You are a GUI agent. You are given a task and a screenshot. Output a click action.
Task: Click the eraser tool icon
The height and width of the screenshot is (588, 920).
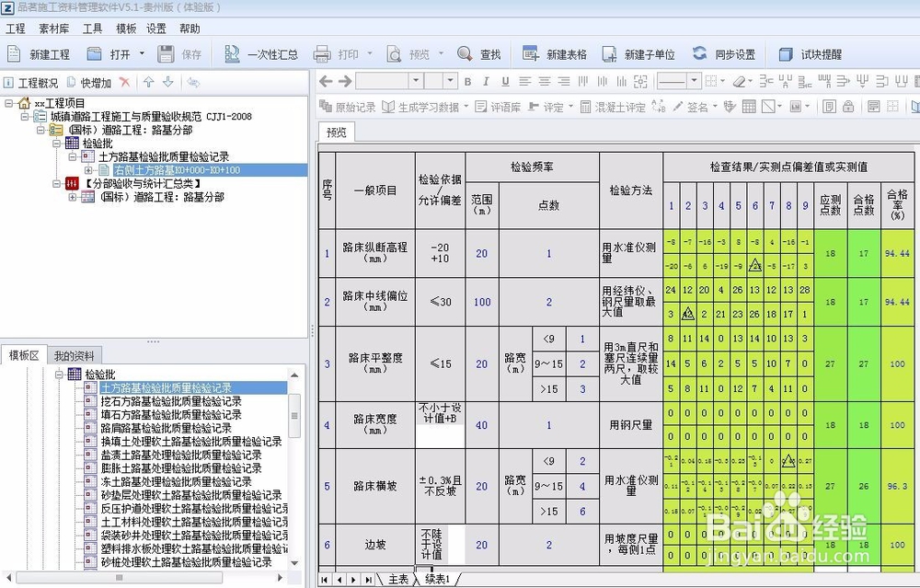coord(740,82)
